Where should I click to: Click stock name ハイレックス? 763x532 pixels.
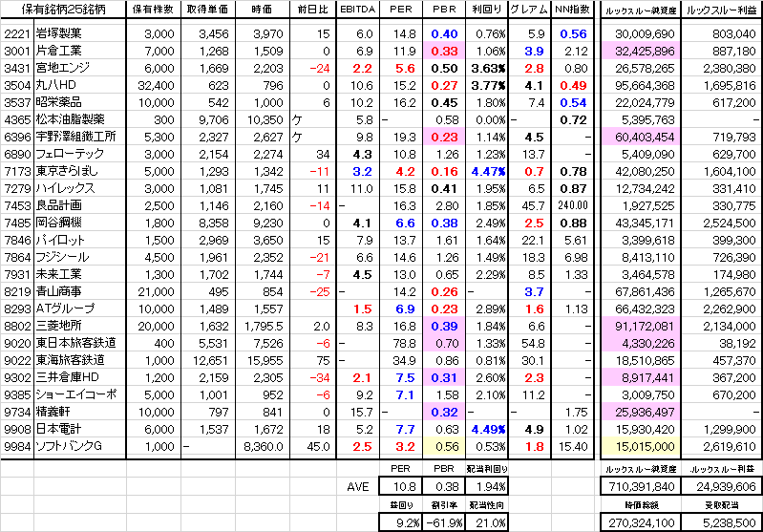[65, 188]
